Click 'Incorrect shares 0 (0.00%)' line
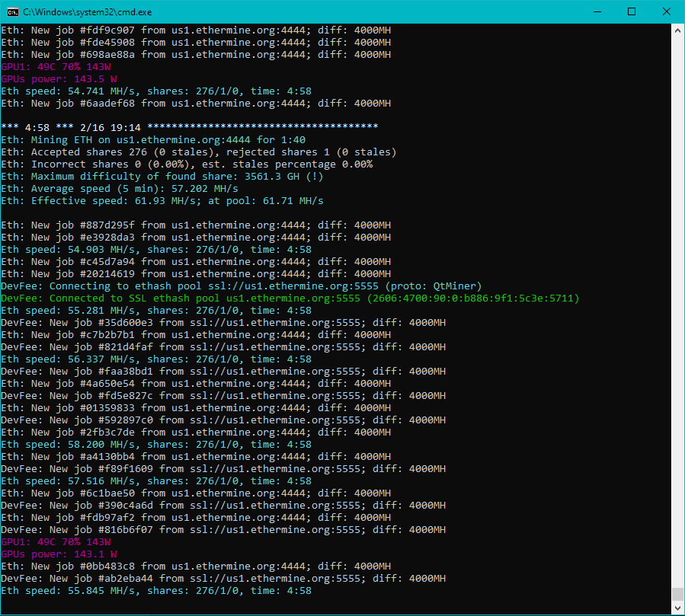The width and height of the screenshot is (685, 616). [187, 164]
